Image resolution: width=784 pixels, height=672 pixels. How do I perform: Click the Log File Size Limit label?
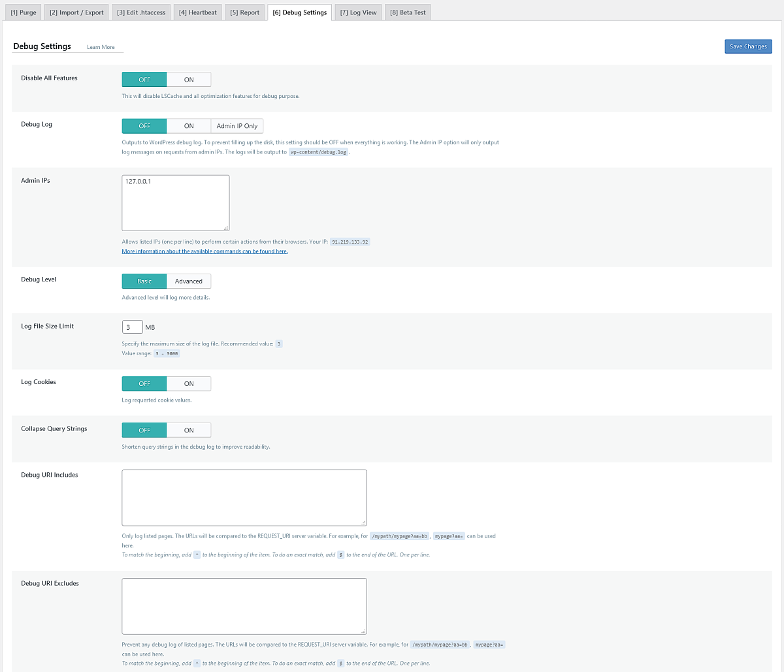[x=48, y=326]
